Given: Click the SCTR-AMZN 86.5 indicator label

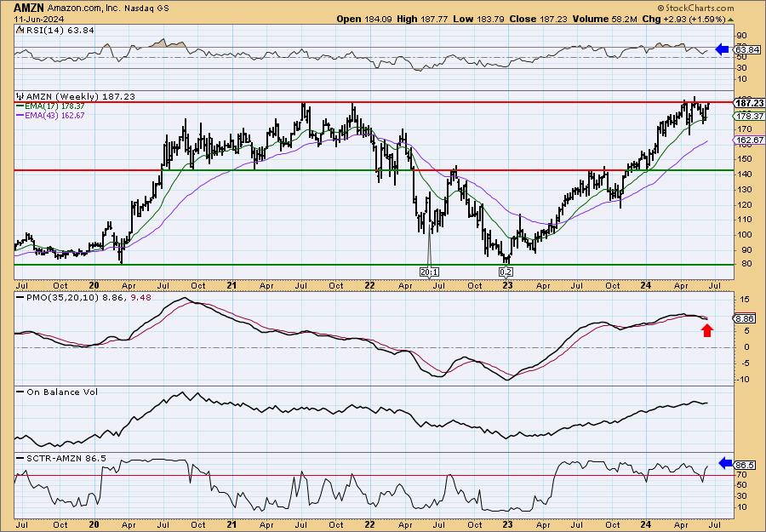Looking at the screenshot, I should click(66, 458).
